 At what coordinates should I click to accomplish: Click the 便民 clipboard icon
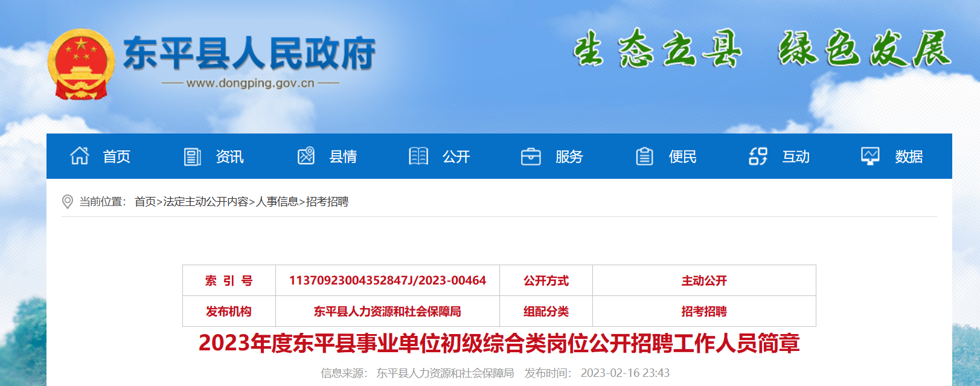(x=644, y=156)
